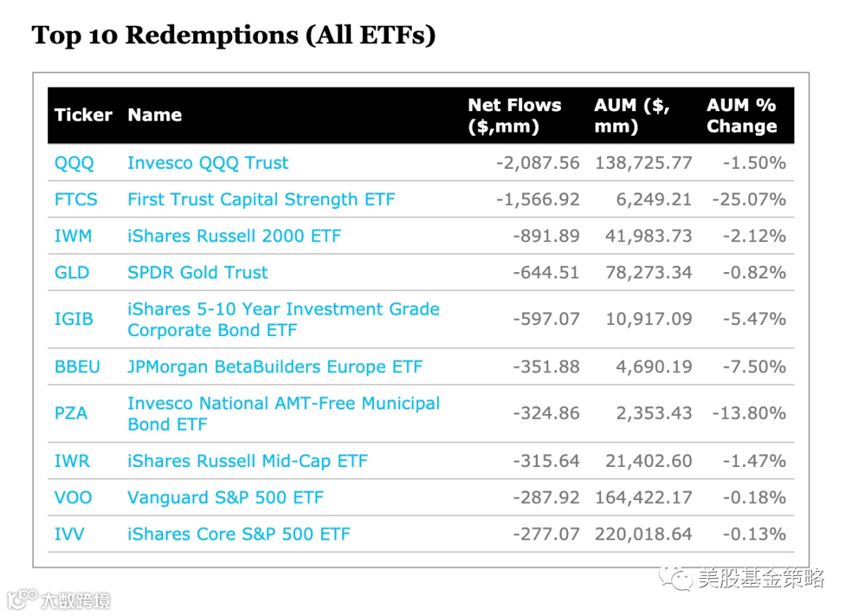This screenshot has height=616, width=852.
Task: Select the IWM ticker link
Action: click(x=73, y=236)
